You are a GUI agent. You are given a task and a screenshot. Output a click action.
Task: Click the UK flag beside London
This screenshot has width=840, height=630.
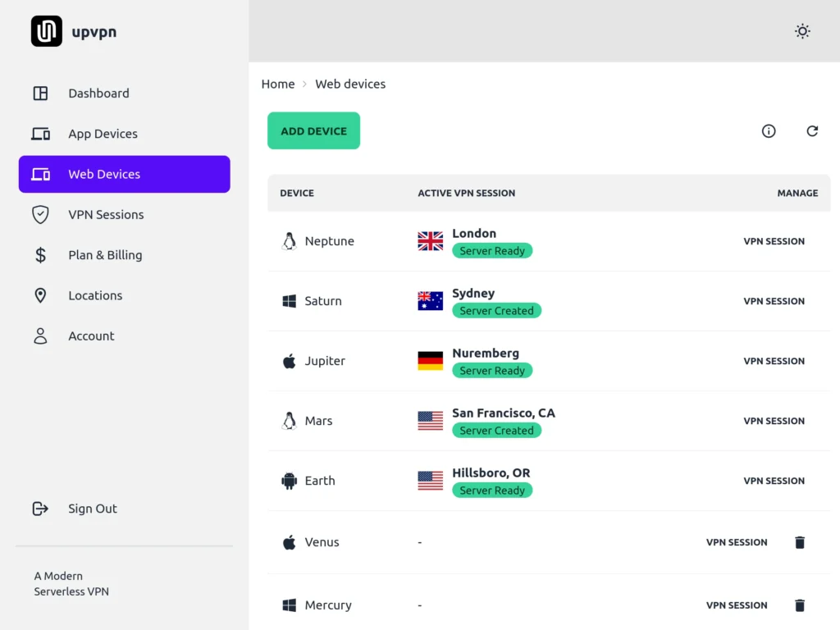coord(429,240)
